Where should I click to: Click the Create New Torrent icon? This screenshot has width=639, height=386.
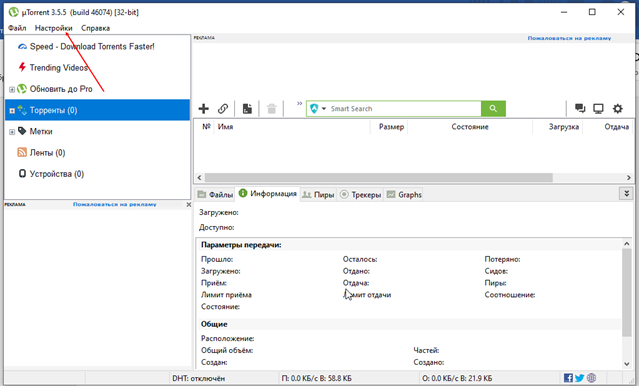(247, 108)
